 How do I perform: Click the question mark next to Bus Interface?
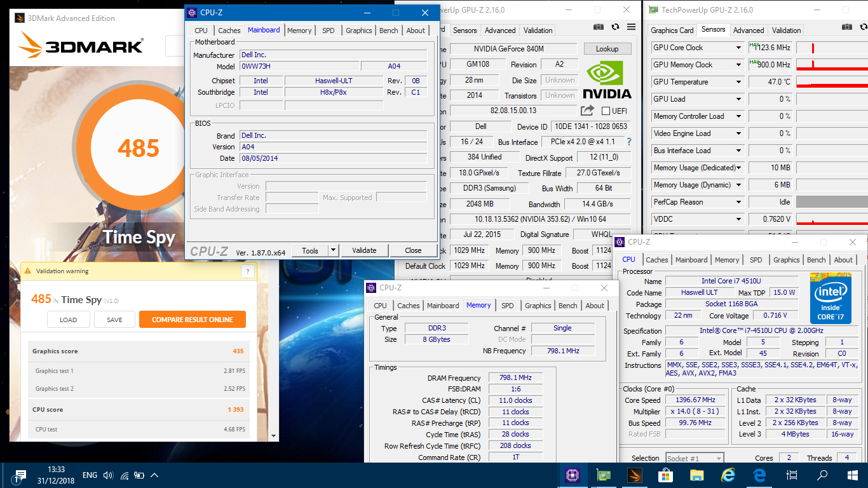[x=629, y=142]
